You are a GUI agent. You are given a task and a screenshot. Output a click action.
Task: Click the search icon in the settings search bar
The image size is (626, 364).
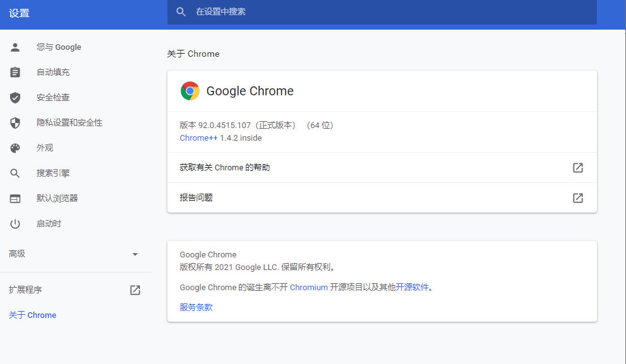click(181, 12)
